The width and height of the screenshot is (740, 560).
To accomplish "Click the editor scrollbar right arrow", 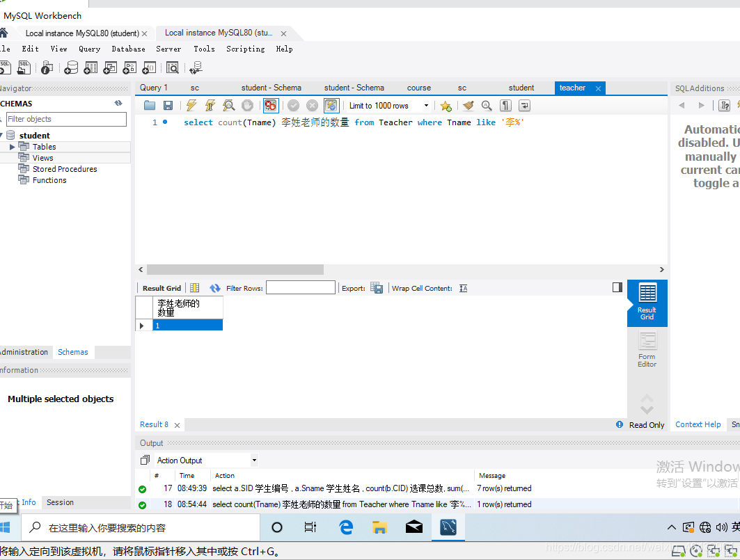I will pyautogui.click(x=661, y=269).
